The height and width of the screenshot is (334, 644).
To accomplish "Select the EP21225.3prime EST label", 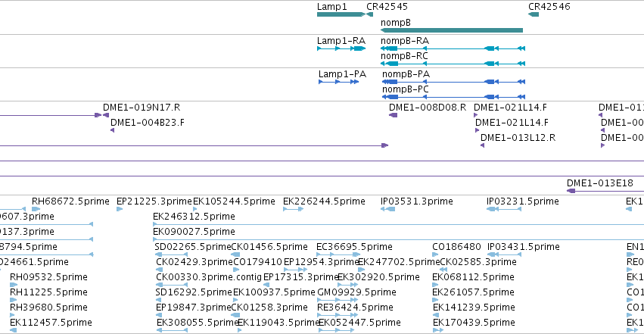I will (154, 201).
